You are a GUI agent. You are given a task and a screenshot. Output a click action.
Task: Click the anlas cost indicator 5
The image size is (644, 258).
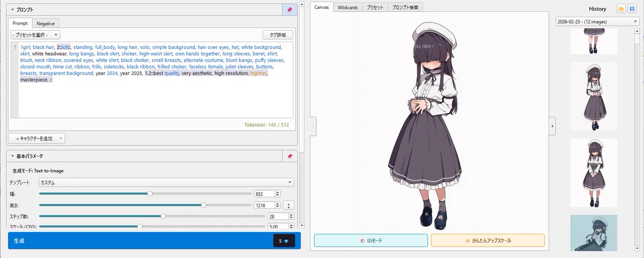coord(284,241)
